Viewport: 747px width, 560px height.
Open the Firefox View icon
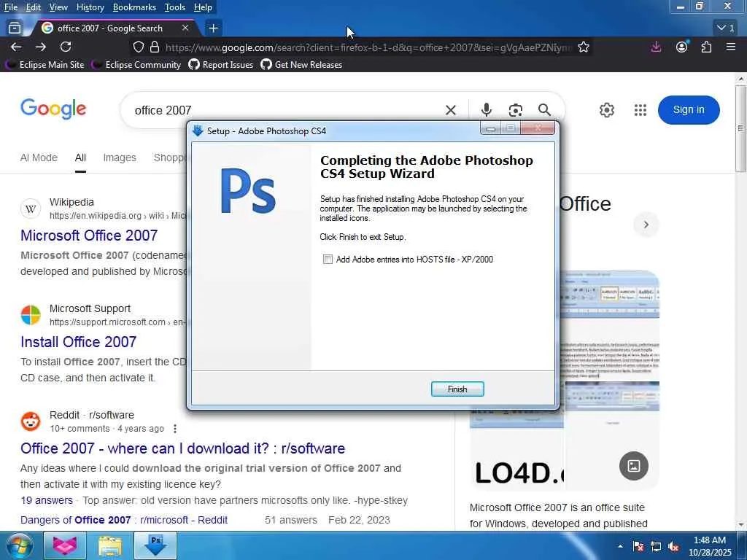[15, 28]
